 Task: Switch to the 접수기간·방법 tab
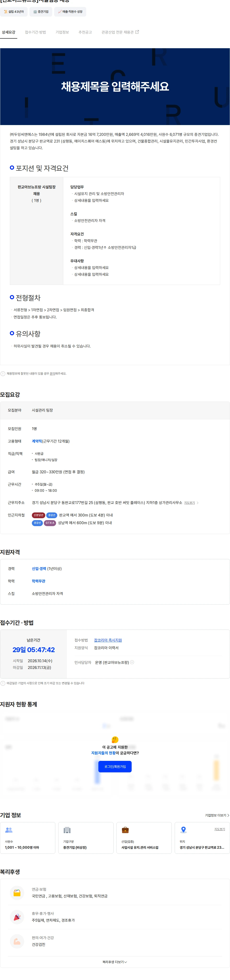click(x=35, y=32)
